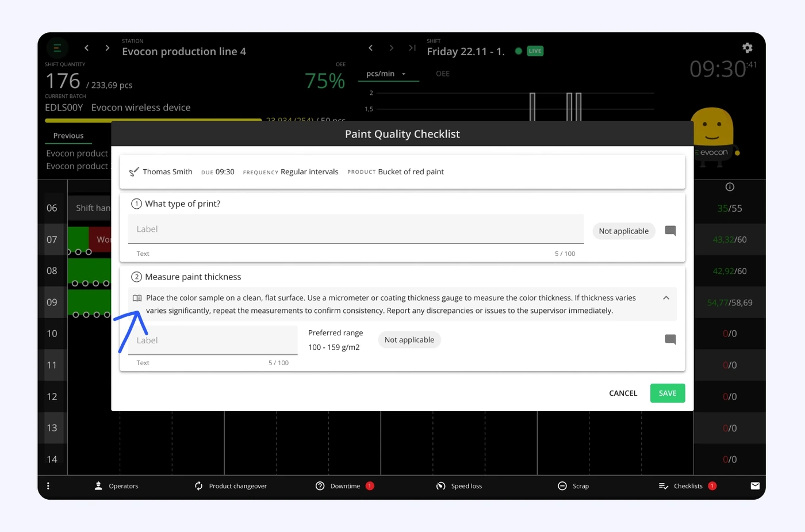Open settings gear icon

(747, 48)
